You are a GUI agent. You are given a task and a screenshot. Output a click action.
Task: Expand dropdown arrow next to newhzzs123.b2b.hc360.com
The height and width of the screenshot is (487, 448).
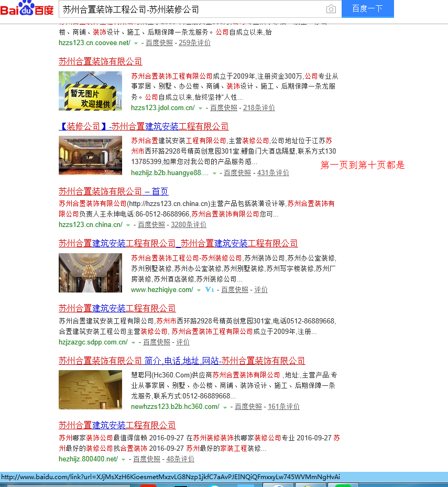(225, 407)
